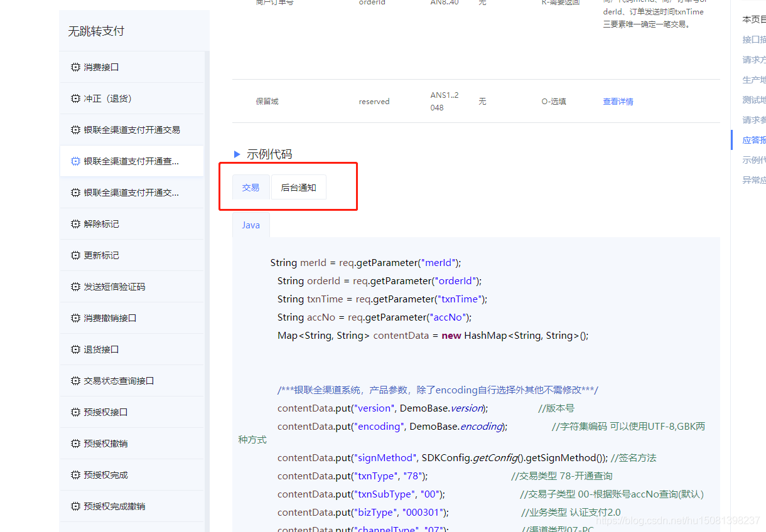Select the 预授权完成 gear icon
The image size is (766, 532).
pos(75,474)
